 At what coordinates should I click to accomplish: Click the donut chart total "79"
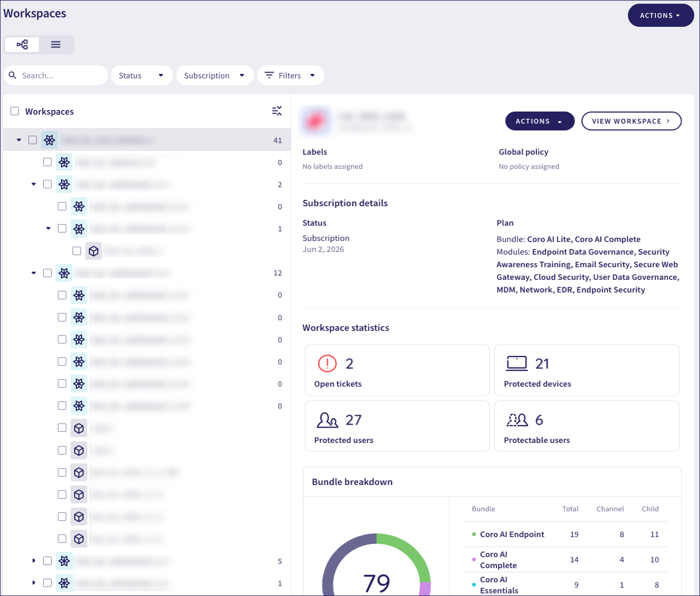coord(377,583)
